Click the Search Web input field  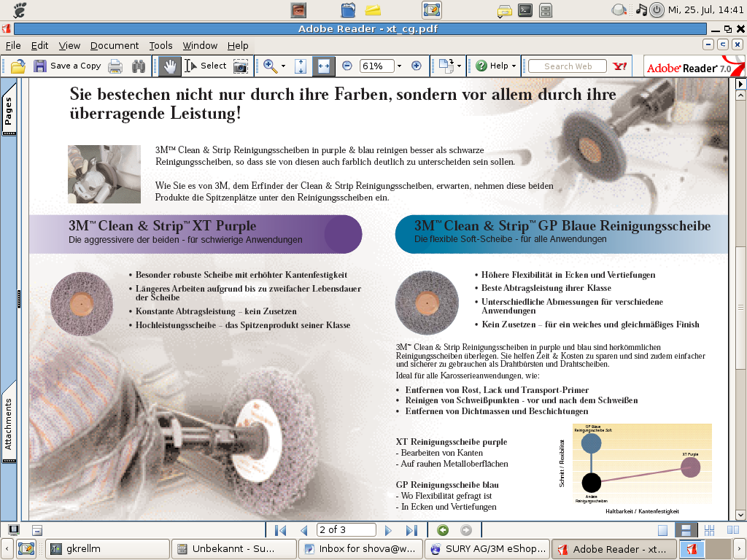[x=568, y=66]
